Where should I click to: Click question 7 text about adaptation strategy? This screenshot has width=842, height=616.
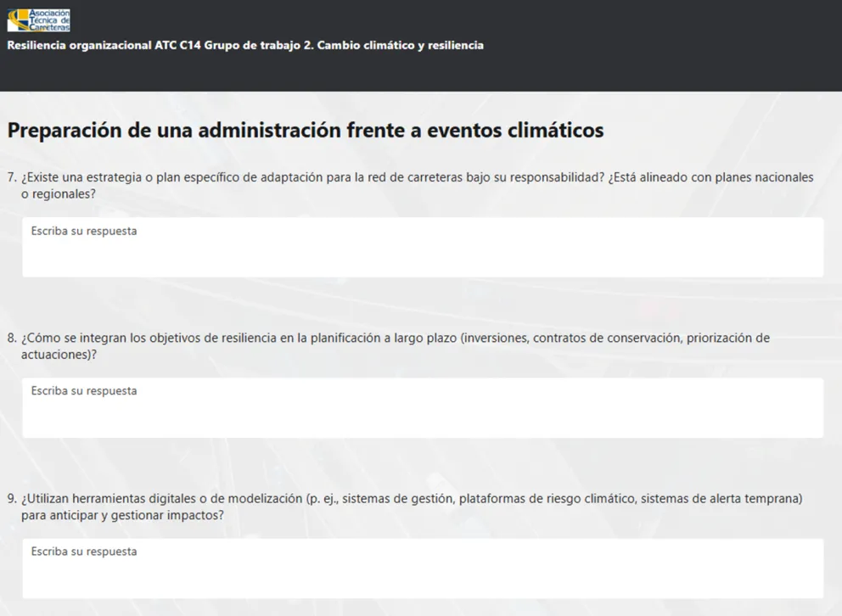point(340,177)
